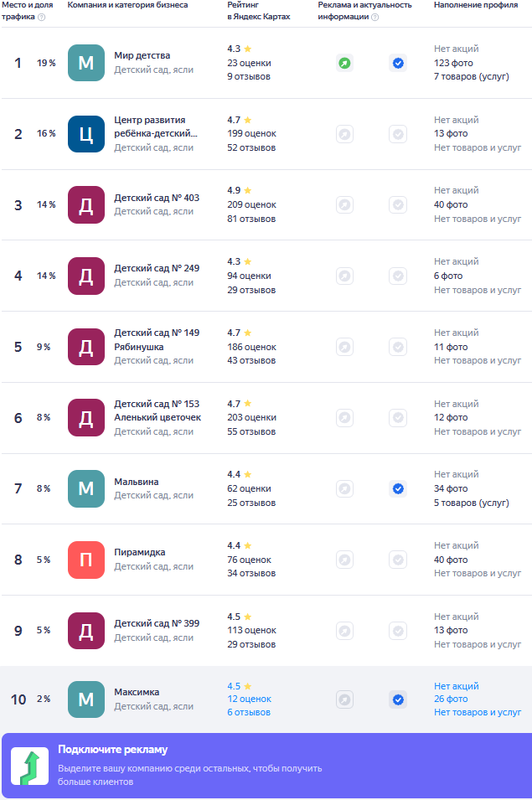Click the red "П" avatar of Пирамидка
This screenshot has height=800, width=532.
click(x=86, y=560)
